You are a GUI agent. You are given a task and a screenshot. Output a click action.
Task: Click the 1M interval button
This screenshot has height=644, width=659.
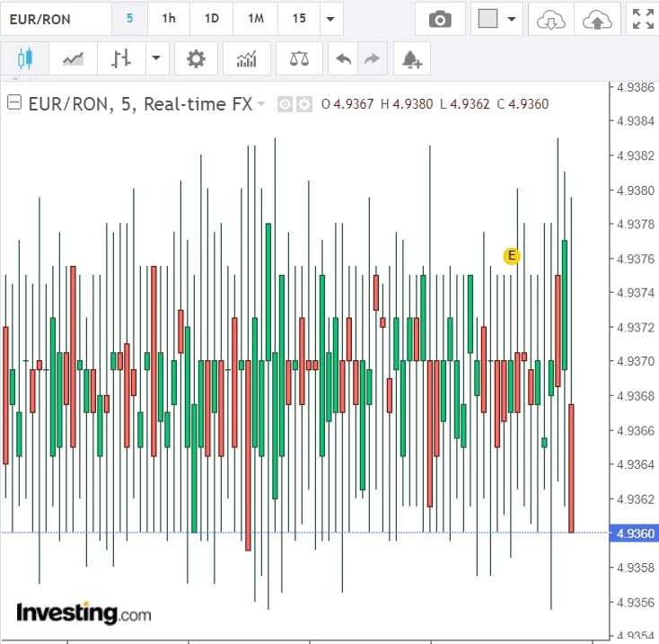[x=256, y=19]
